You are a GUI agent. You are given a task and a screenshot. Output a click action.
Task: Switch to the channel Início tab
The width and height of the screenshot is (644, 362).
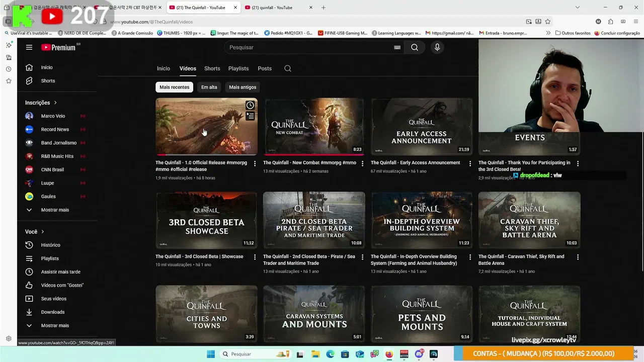pos(164,68)
